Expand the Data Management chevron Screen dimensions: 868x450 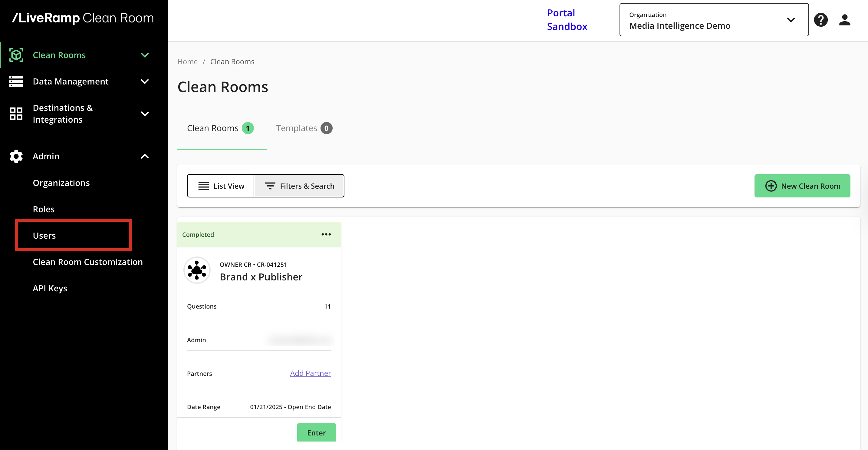point(145,81)
